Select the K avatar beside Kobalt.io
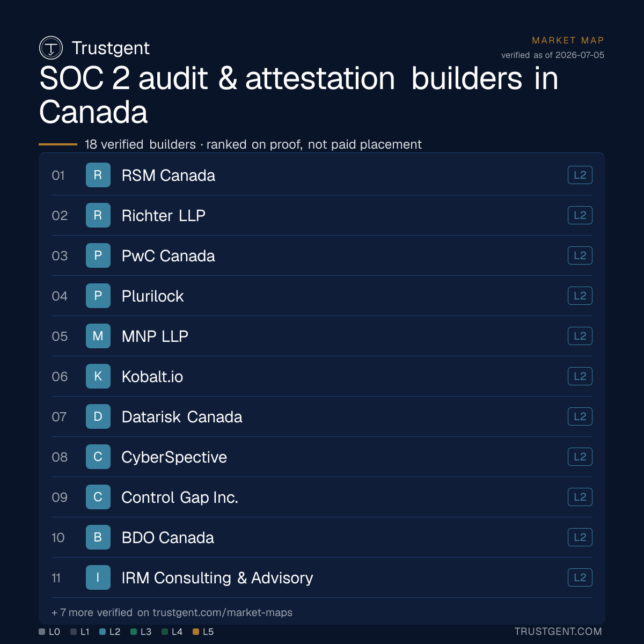Screen dimensions: 644x644 (98, 376)
